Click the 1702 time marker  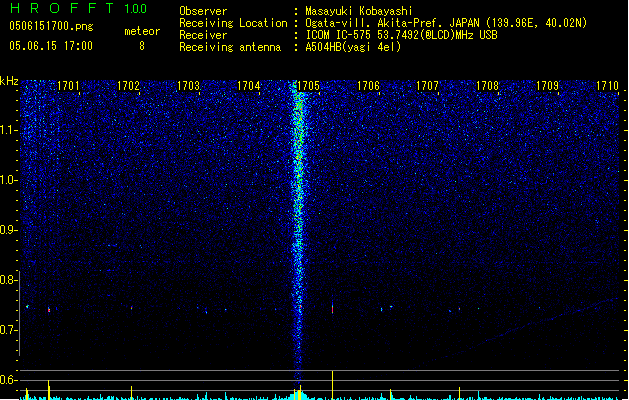128,86
